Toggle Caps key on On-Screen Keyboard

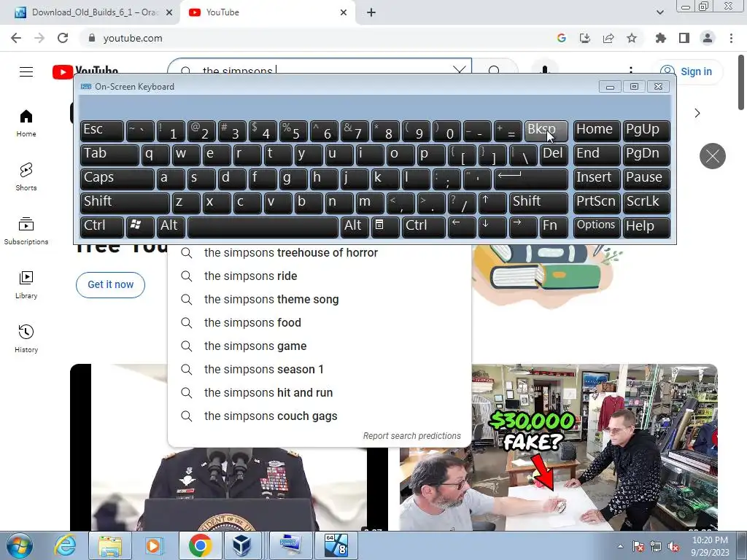[x=117, y=179]
